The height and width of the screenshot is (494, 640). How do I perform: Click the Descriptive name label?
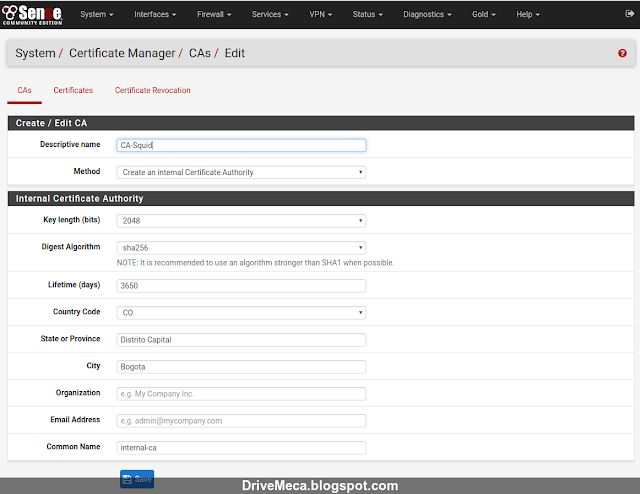coord(70,145)
